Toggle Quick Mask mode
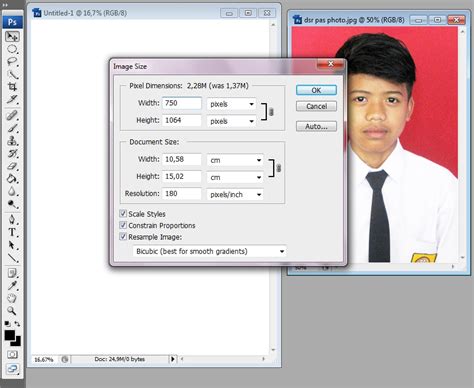Image resolution: width=474 pixels, height=388 pixels. click(x=12, y=354)
